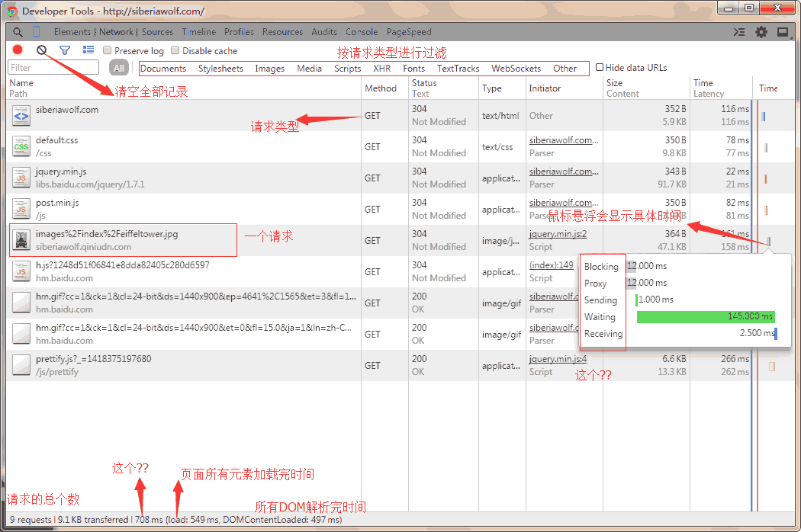Enable the Disable cache checkbox
Image resolution: width=801 pixels, height=532 pixels.
175,50
